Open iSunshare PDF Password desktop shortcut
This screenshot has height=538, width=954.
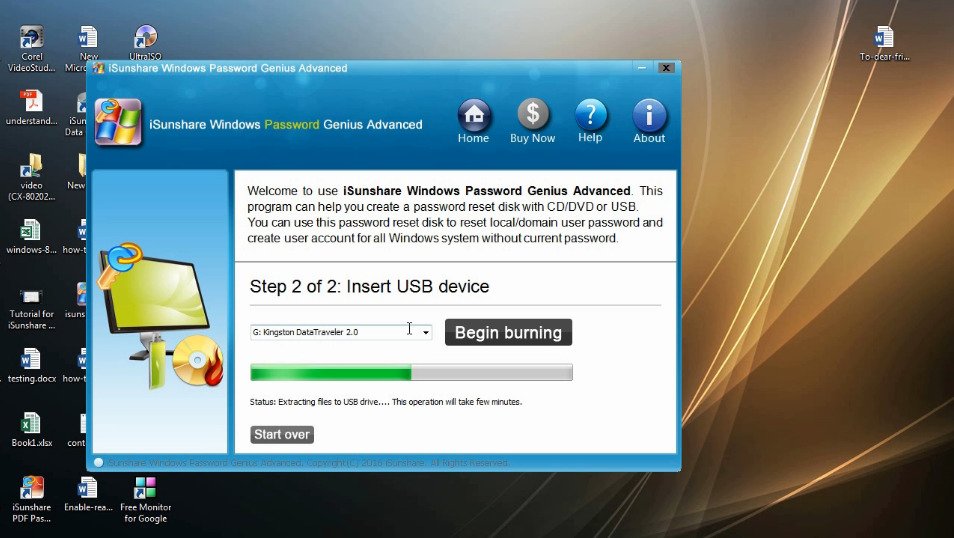click(32, 500)
